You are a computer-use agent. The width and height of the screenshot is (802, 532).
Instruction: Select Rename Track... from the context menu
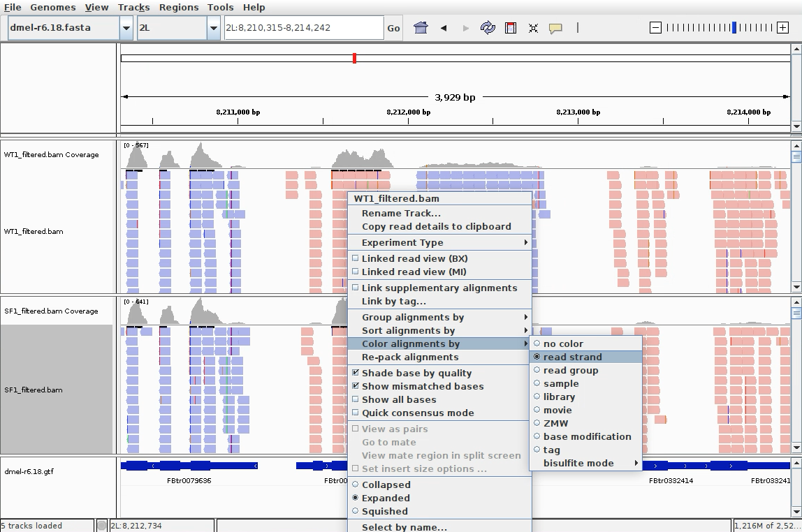pyautogui.click(x=401, y=213)
